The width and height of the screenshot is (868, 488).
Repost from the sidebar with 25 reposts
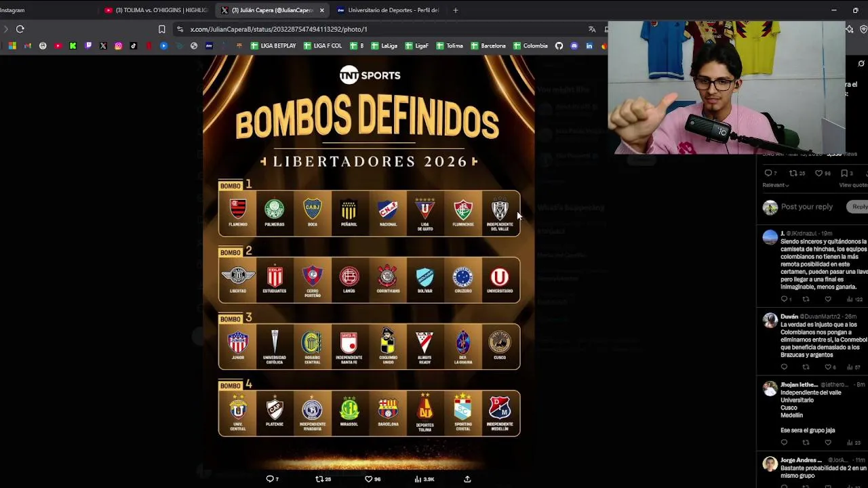[x=793, y=174]
